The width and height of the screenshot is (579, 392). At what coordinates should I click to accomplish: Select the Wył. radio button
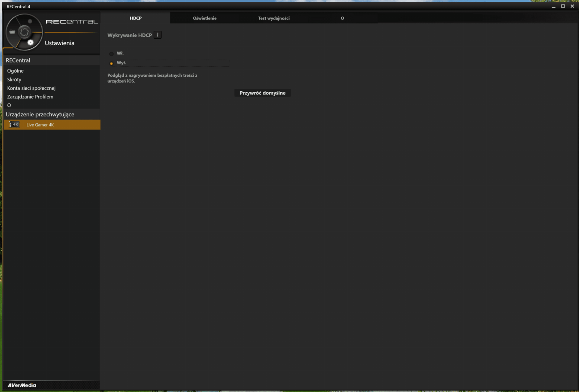[x=111, y=63]
